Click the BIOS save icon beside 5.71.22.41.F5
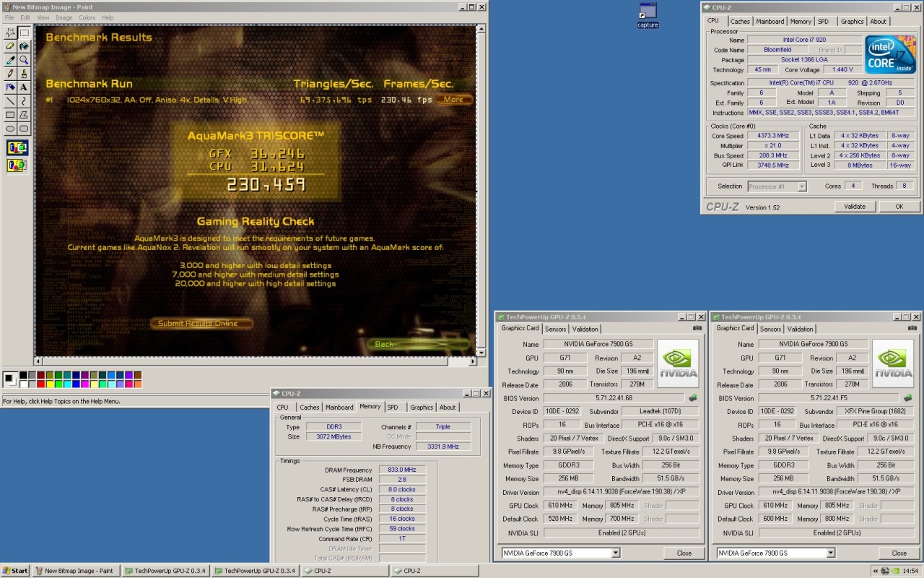This screenshot has height=578, width=924. (908, 398)
